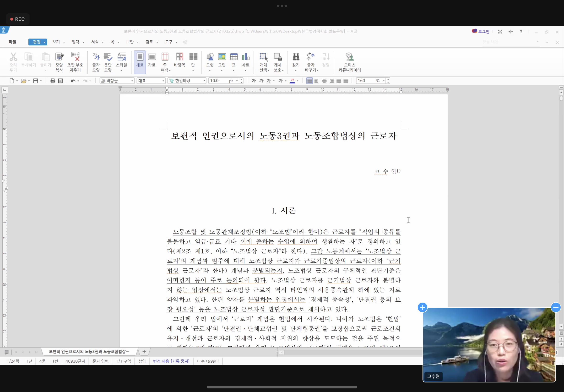Expand the undo history dropdown arrow
Image resolution: width=564 pixels, height=392 pixels.
(78, 81)
